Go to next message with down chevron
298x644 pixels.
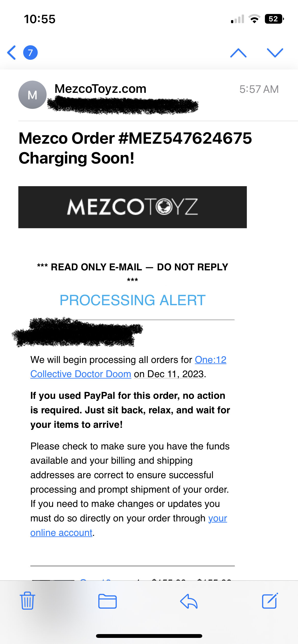tap(275, 53)
